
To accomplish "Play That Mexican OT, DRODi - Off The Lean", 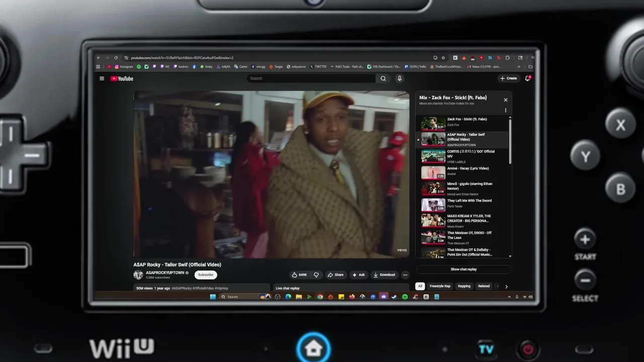I will tap(463, 237).
